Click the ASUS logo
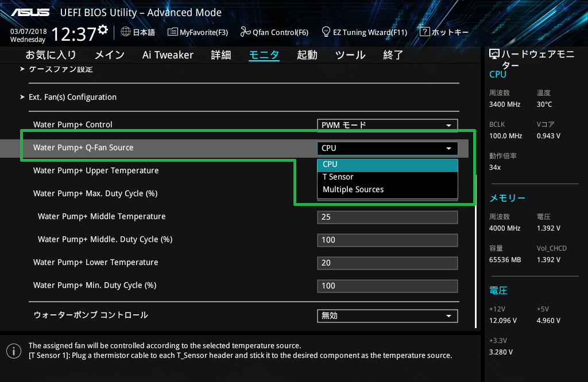Screen dimensions: 588x382 (x=30, y=13)
